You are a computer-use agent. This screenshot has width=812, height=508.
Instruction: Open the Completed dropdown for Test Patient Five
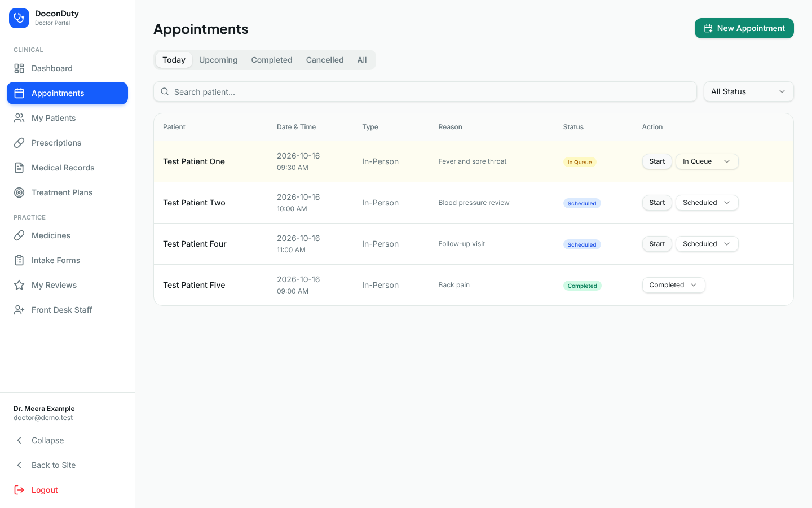(x=673, y=285)
